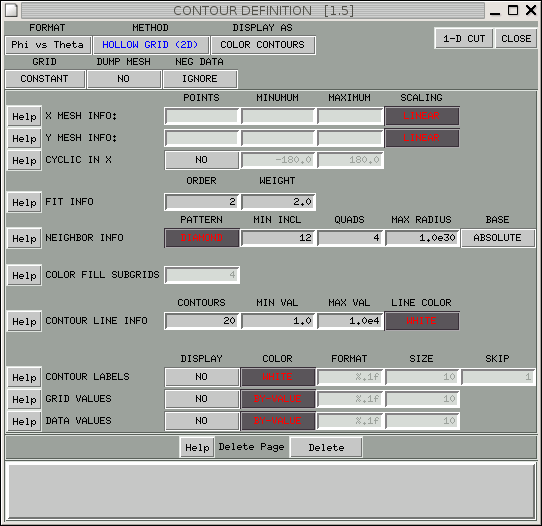The image size is (542, 526).
Task: Click the DATA VALUES size field
Action: [422, 421]
